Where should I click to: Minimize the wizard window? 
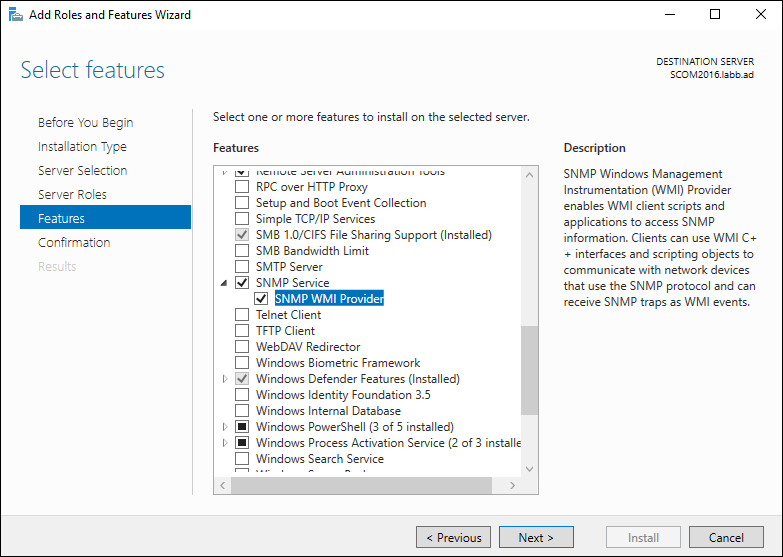coord(670,14)
